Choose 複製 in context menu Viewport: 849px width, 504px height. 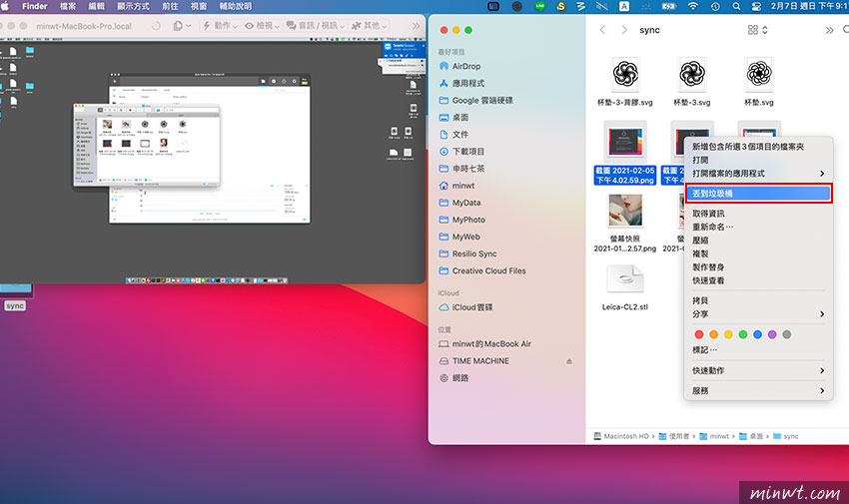coord(756,253)
